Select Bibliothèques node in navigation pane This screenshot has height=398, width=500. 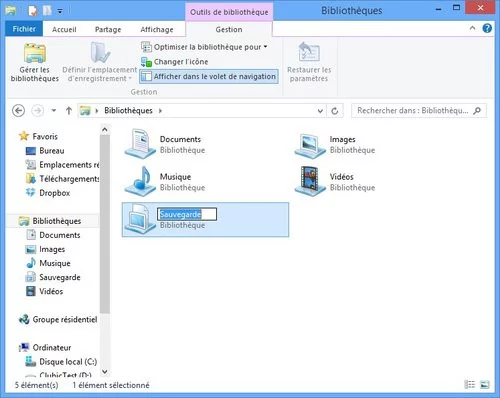57,221
